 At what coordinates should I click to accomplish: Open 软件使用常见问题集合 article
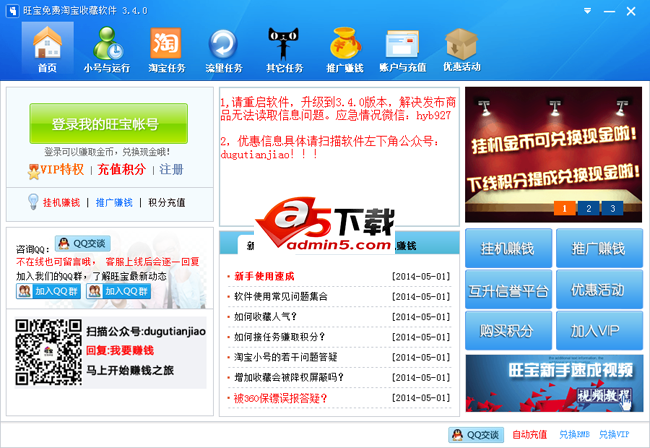point(281,297)
